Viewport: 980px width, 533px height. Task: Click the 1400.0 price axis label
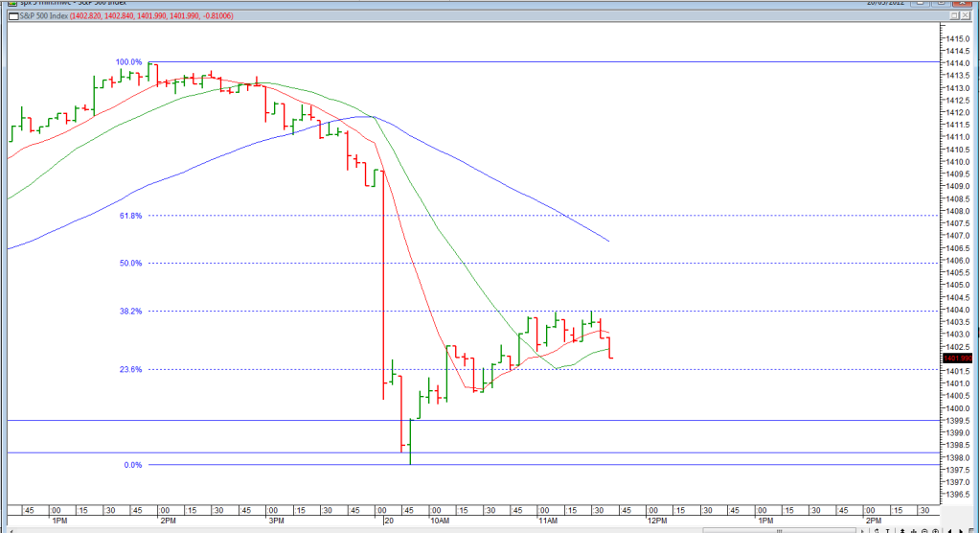pos(958,408)
